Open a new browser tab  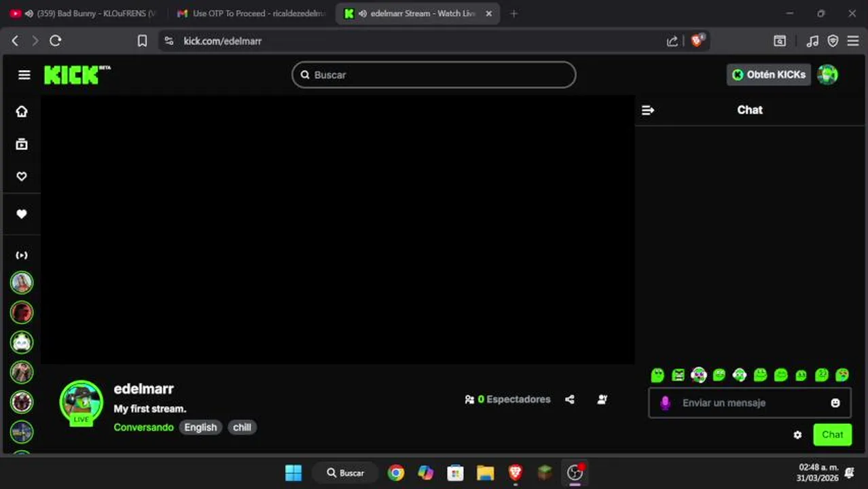513,14
